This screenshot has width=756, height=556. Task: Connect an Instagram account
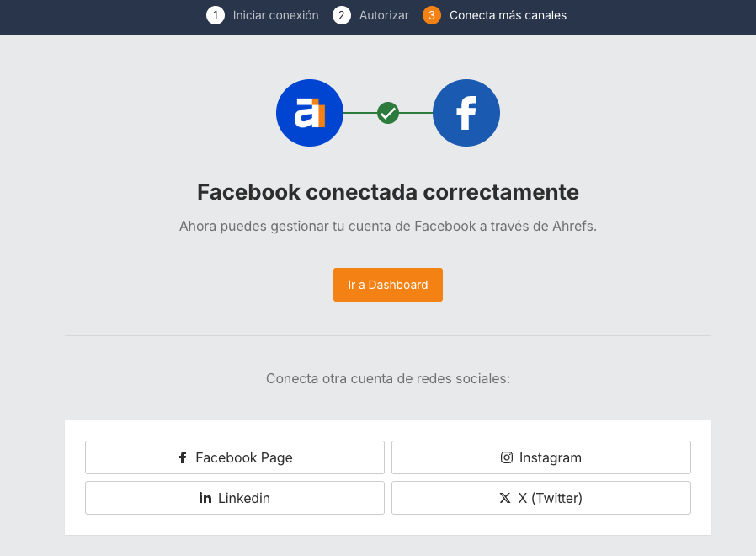[540, 457]
